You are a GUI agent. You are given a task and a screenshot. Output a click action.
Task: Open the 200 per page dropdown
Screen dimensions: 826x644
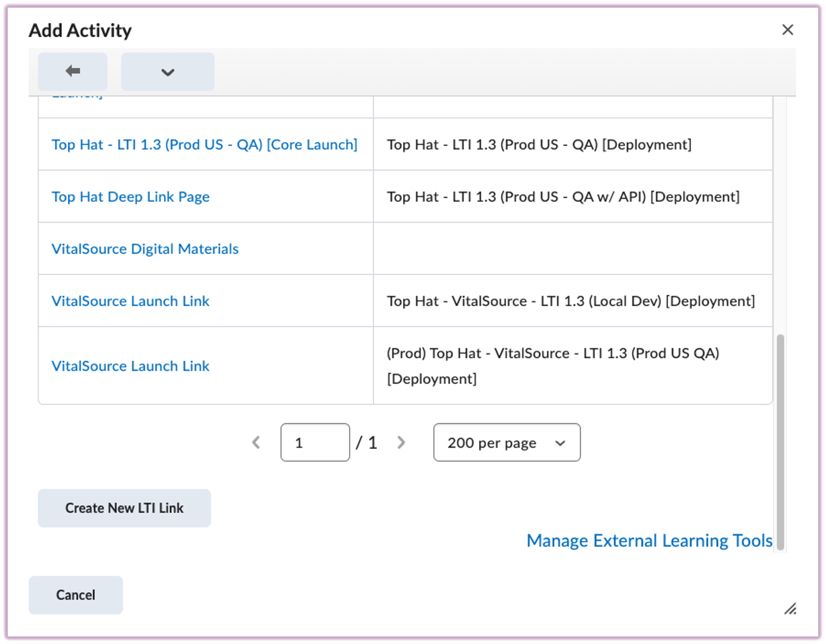point(507,443)
